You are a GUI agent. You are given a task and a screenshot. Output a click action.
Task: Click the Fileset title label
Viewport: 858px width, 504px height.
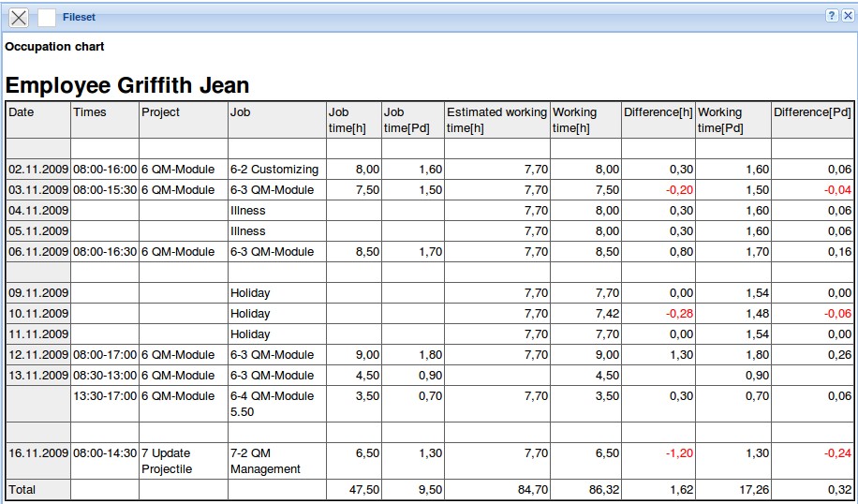tap(79, 17)
